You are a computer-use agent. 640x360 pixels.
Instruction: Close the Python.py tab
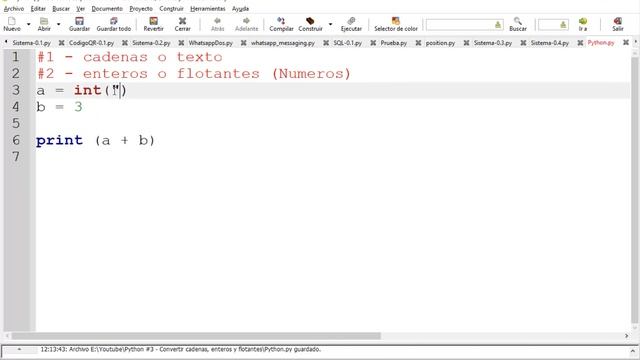click(626, 42)
